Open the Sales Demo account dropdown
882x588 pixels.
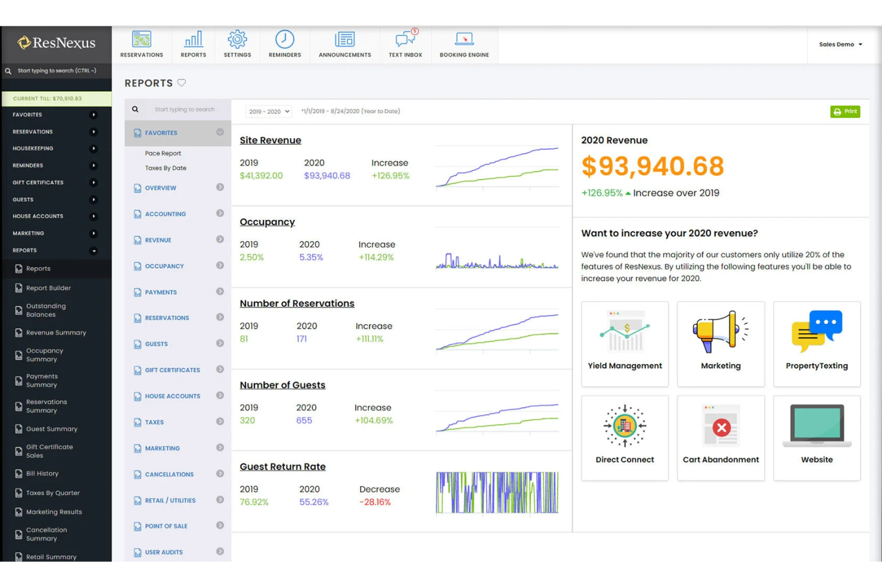pos(840,44)
